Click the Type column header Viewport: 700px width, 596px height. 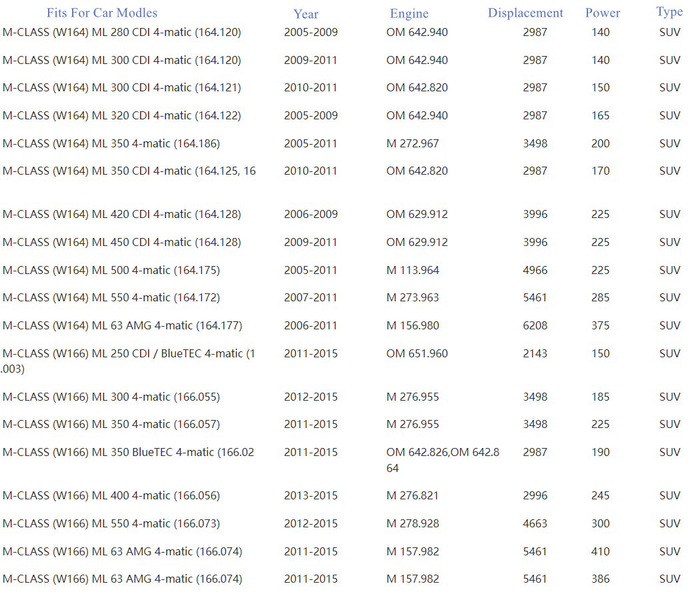coord(669,12)
